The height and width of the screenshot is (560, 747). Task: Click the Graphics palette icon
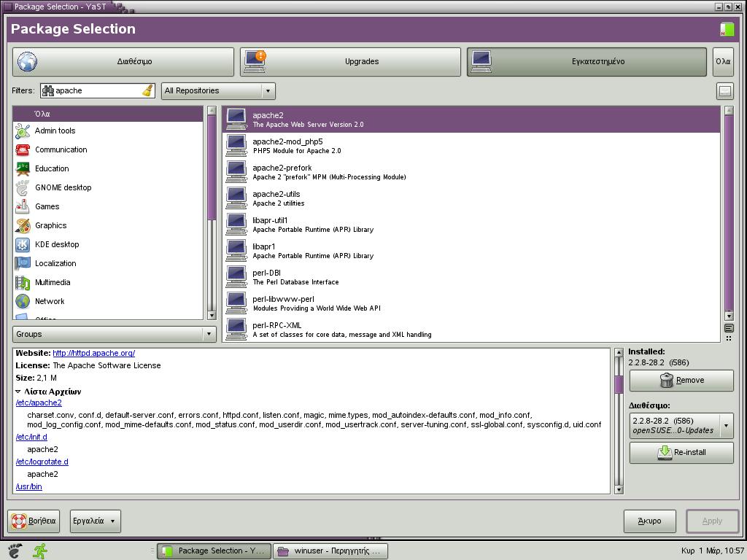tap(23, 226)
